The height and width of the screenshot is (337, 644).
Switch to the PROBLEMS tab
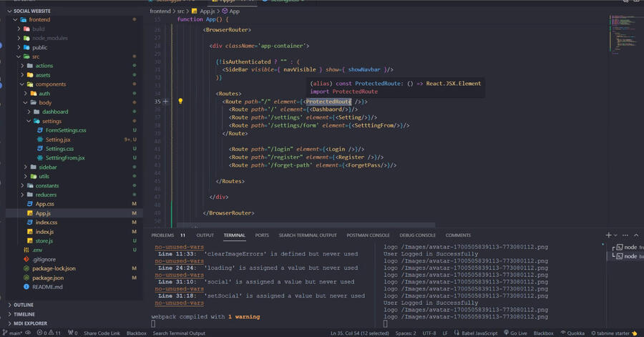(162, 235)
